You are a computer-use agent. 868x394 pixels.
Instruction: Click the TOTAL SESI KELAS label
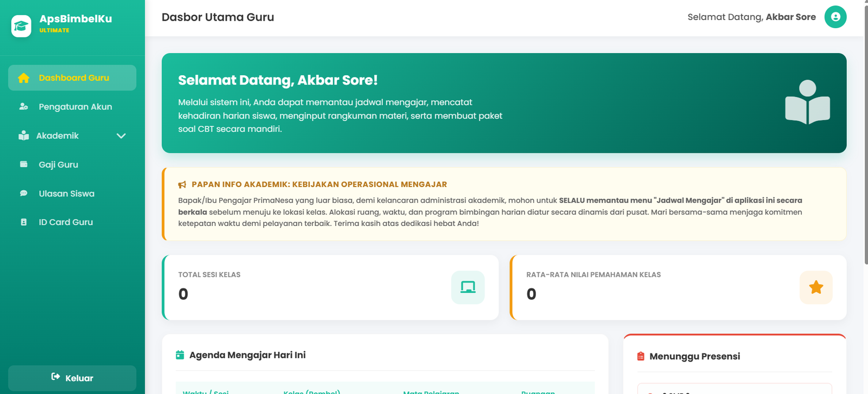click(209, 275)
